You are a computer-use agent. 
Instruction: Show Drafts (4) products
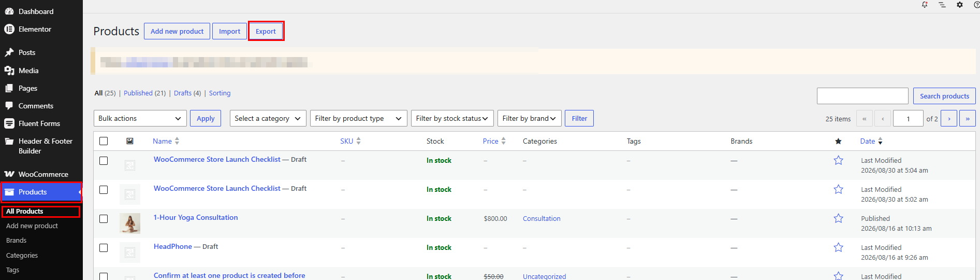(187, 93)
